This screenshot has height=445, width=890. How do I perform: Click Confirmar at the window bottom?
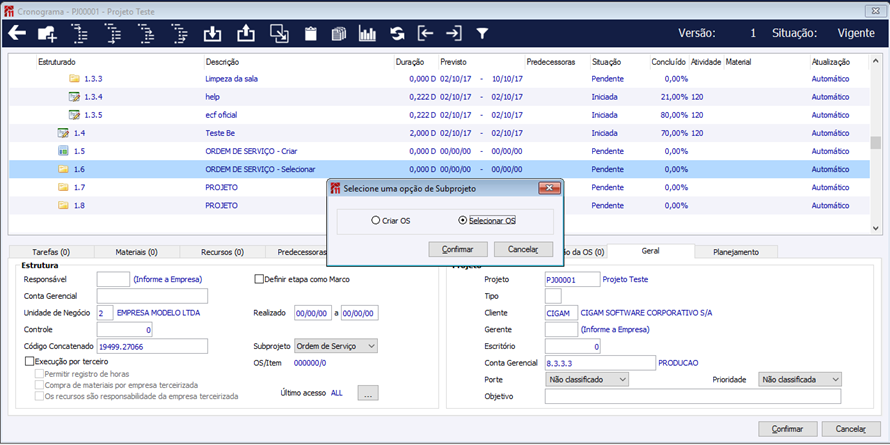(x=788, y=429)
